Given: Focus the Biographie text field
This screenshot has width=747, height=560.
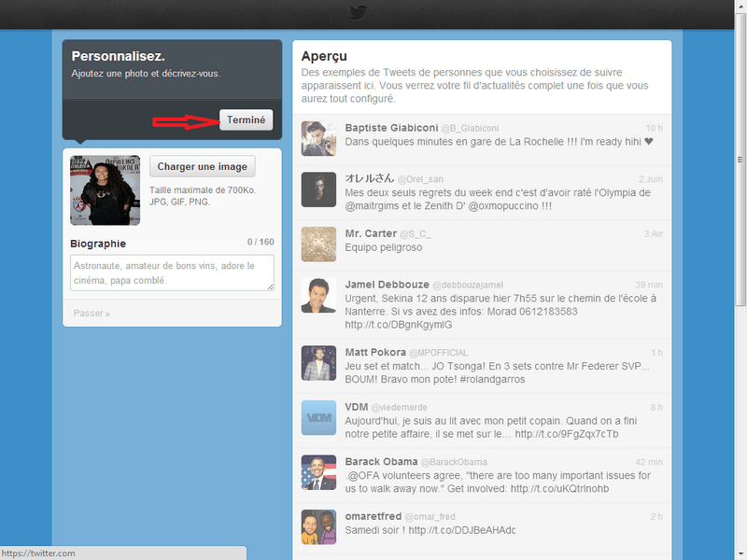Looking at the screenshot, I should click(172, 273).
